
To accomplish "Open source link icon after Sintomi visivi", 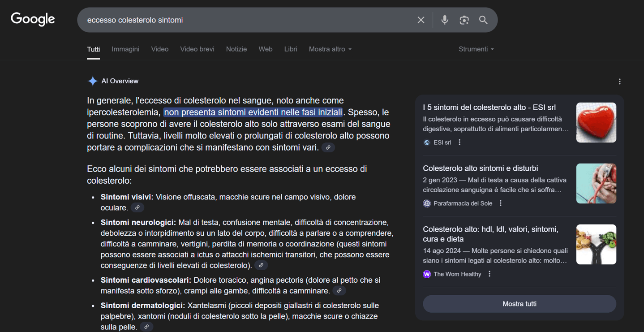I will click(x=137, y=208).
